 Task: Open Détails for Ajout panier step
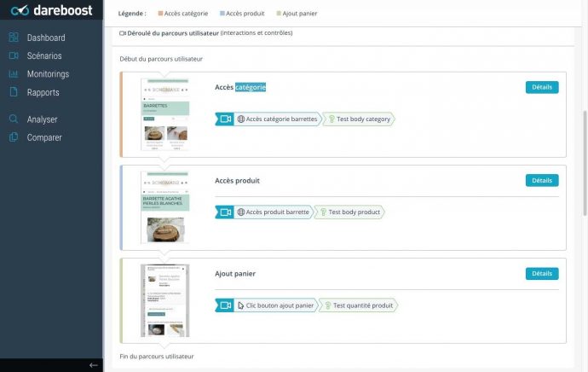pos(542,274)
